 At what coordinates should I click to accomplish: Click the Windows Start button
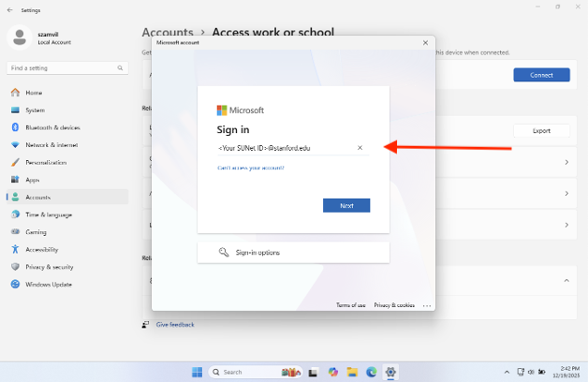pos(198,372)
